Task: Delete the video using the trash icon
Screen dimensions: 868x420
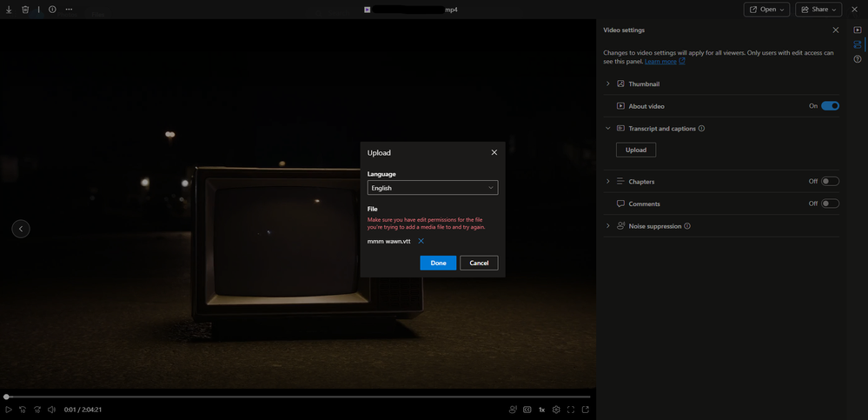Action: [x=25, y=10]
